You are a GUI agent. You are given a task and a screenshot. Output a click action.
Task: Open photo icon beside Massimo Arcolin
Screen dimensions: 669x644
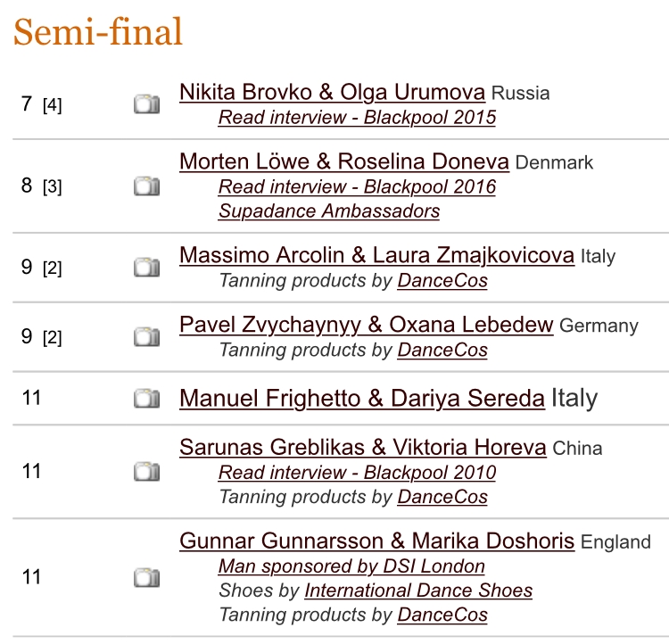click(147, 268)
